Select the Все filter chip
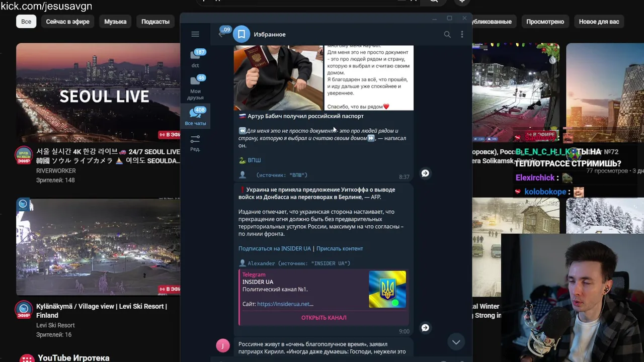Screen dimensions: 644x362 [26, 22]
